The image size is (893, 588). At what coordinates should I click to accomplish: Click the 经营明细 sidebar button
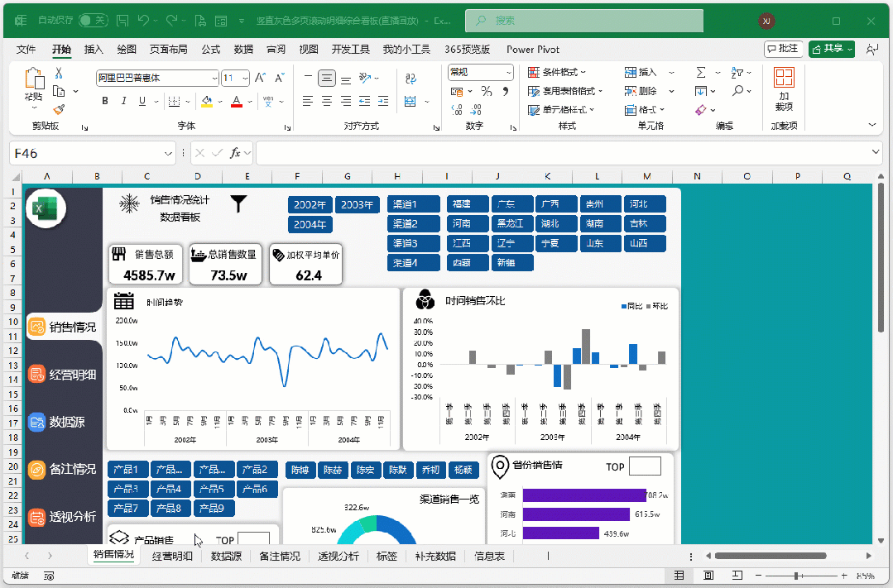click(62, 375)
